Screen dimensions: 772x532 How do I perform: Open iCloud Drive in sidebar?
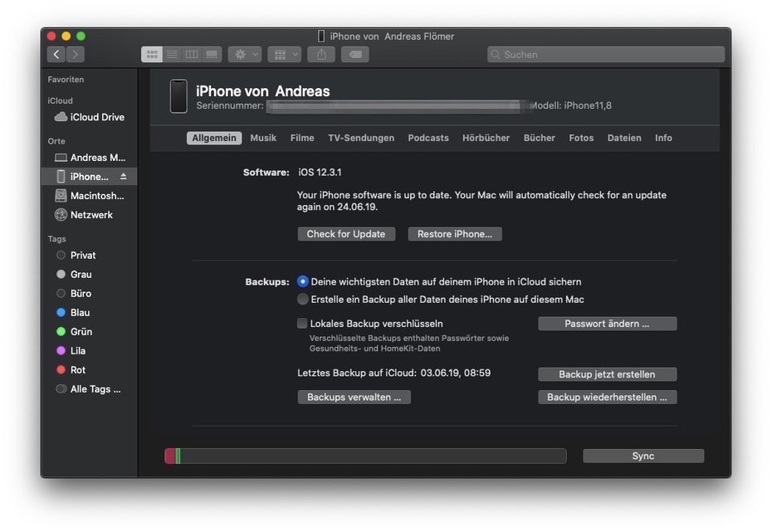89,117
